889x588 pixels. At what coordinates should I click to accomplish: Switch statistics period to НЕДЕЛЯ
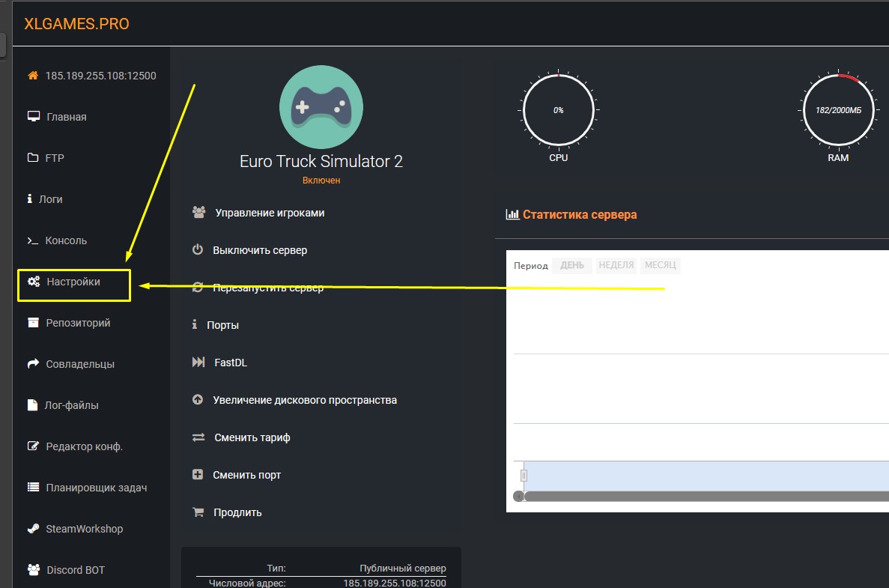pyautogui.click(x=616, y=265)
